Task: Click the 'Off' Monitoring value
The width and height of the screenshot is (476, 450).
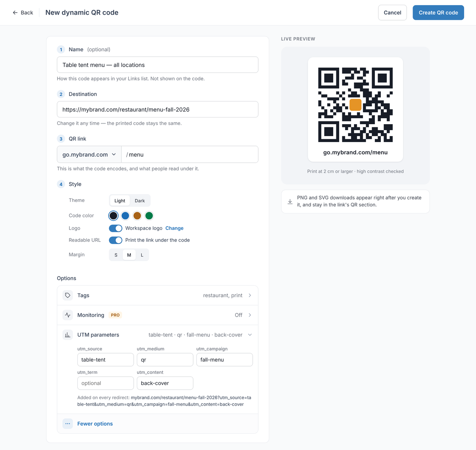Action: [238, 315]
